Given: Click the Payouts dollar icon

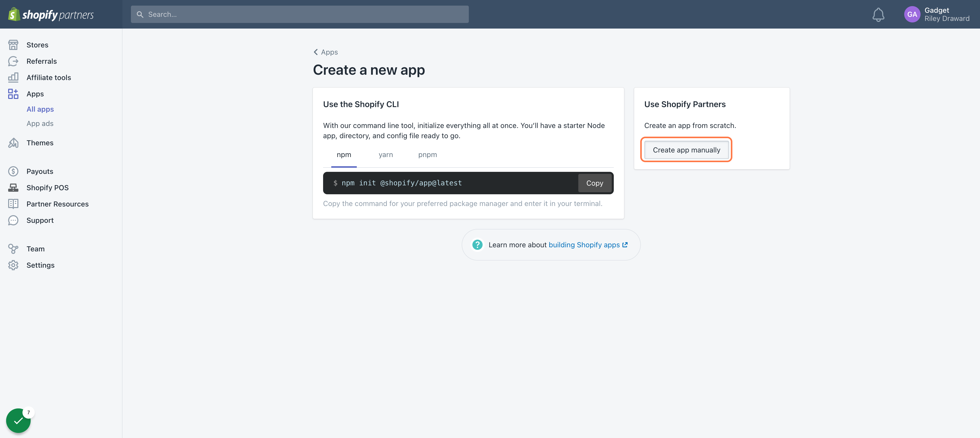Looking at the screenshot, I should point(13,172).
